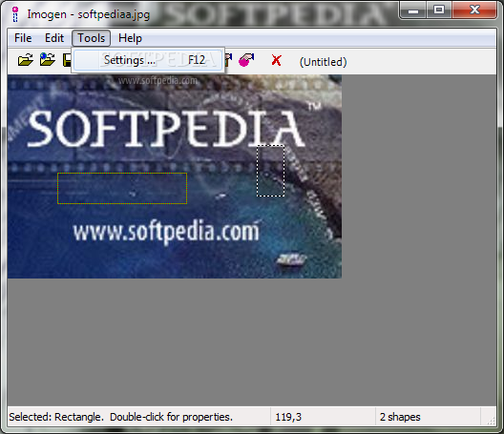Screen dimensions: 504x434
Task: Click the '2 shapes' status bar entry
Action: (x=400, y=417)
